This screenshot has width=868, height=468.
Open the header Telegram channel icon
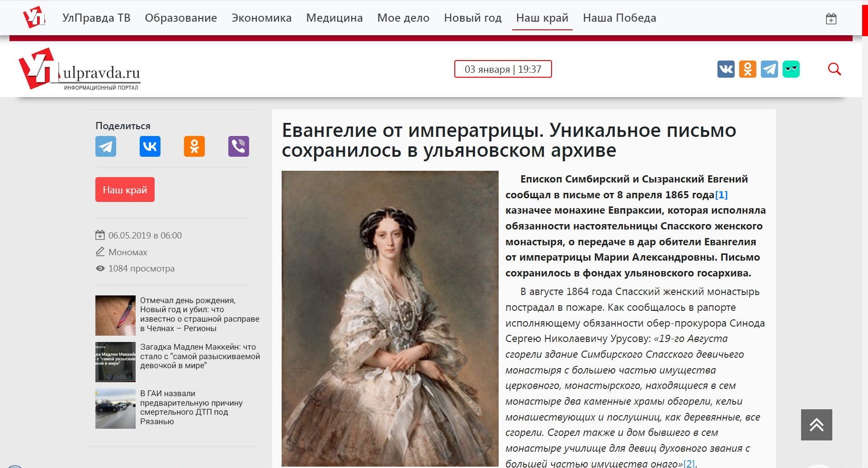769,69
